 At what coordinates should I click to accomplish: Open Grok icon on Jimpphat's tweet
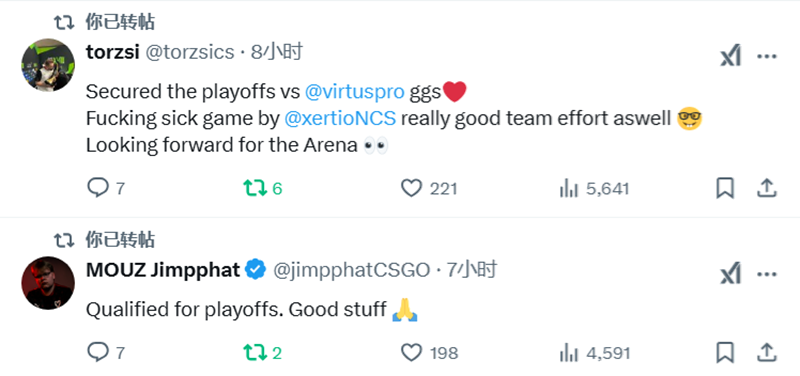tap(730, 274)
